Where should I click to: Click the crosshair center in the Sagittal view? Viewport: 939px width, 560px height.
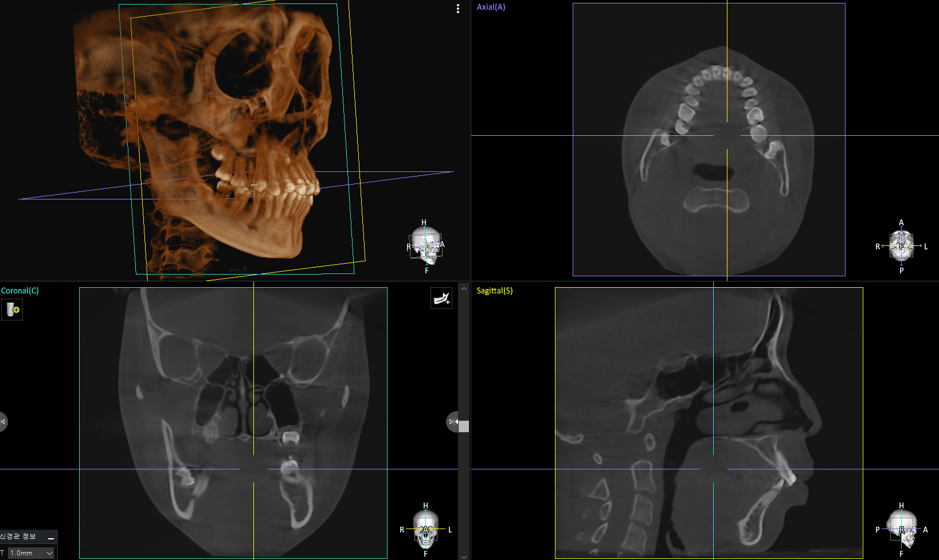pyautogui.click(x=713, y=469)
